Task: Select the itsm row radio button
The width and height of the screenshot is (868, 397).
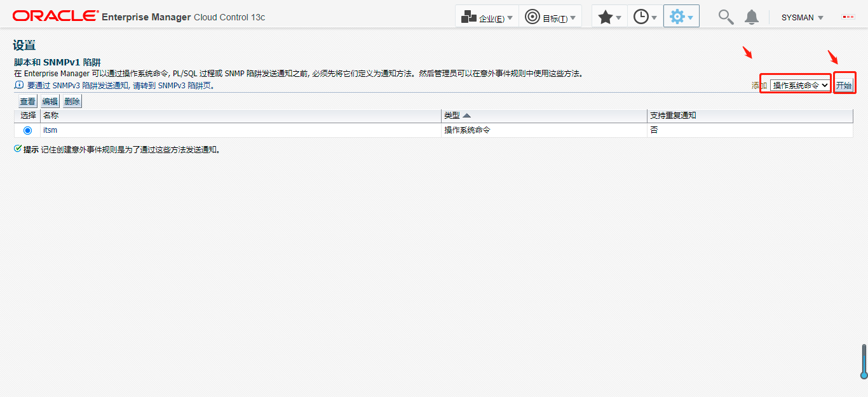Action: (x=27, y=130)
